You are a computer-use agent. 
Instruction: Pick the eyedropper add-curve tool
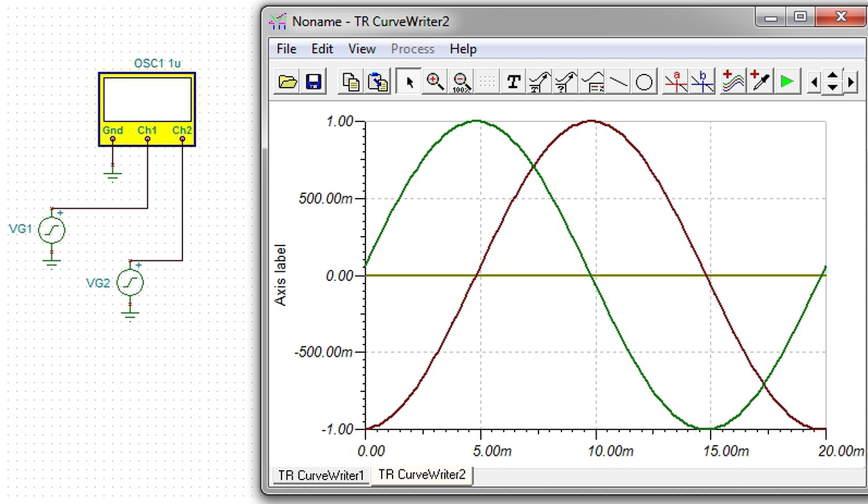759,82
